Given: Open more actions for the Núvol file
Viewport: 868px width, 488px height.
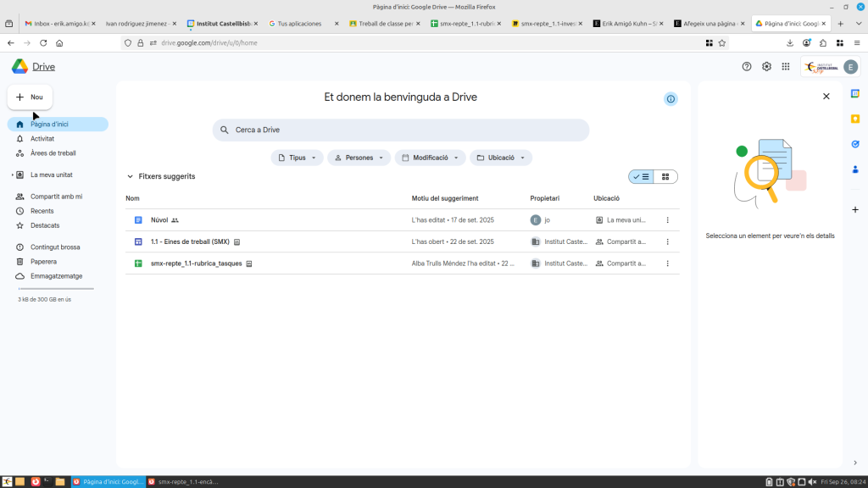Looking at the screenshot, I should [667, 220].
